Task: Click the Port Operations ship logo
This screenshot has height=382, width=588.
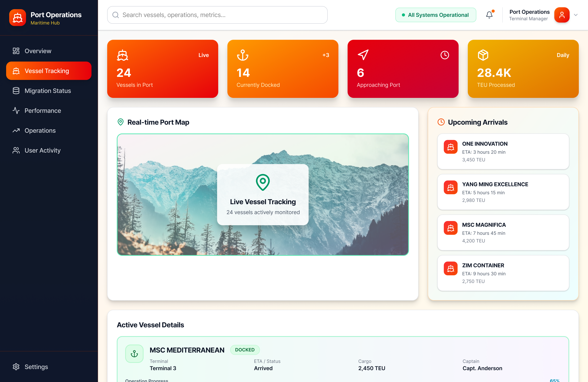Action: pyautogui.click(x=18, y=18)
